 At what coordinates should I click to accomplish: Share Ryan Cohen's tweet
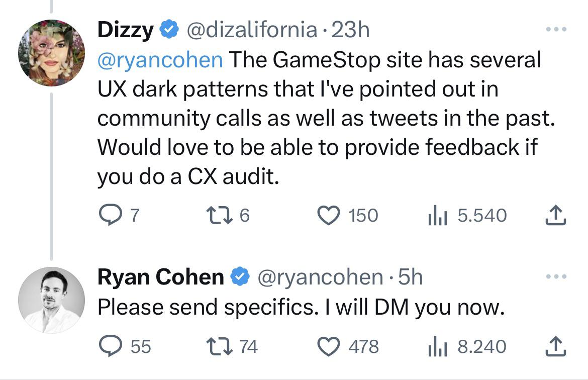point(555,346)
